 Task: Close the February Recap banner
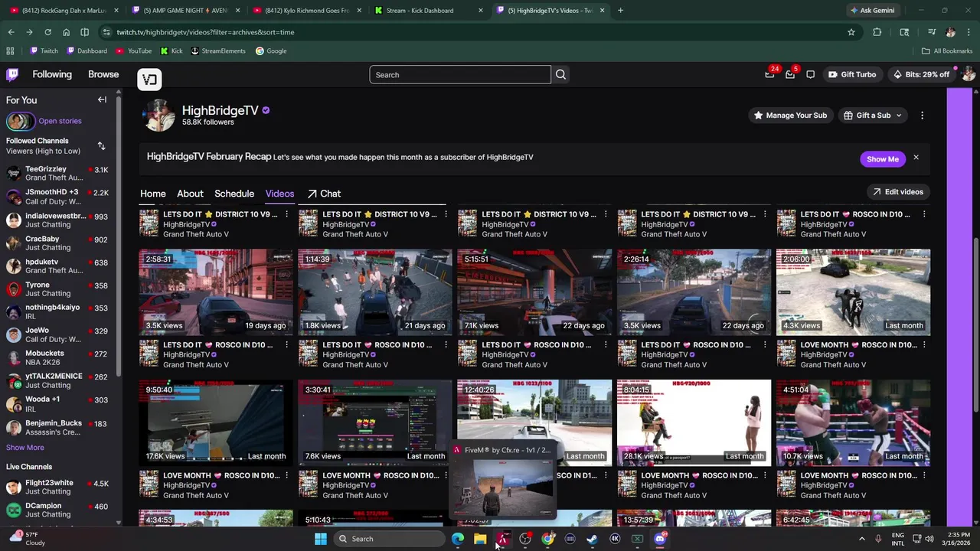tap(916, 158)
